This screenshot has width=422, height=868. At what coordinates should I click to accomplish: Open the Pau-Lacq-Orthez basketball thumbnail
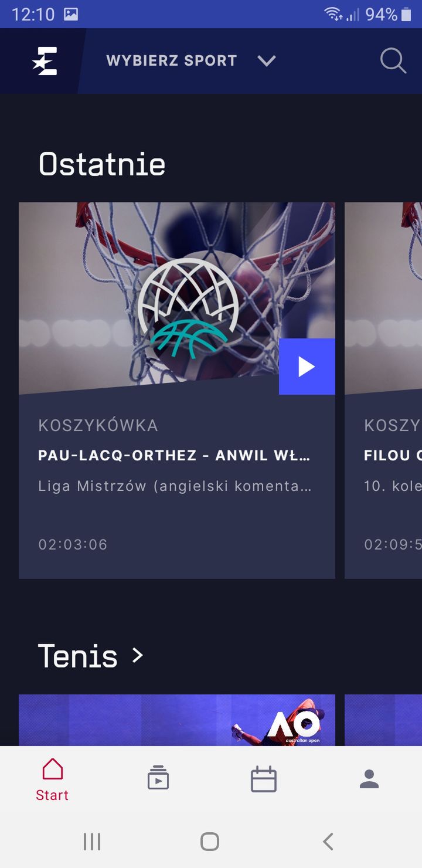coord(177,299)
